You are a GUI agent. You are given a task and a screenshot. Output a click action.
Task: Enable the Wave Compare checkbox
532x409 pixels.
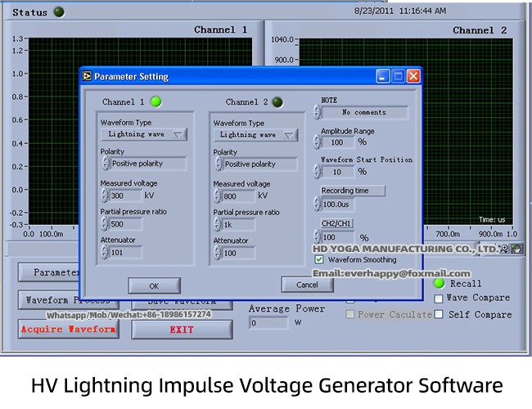point(440,299)
